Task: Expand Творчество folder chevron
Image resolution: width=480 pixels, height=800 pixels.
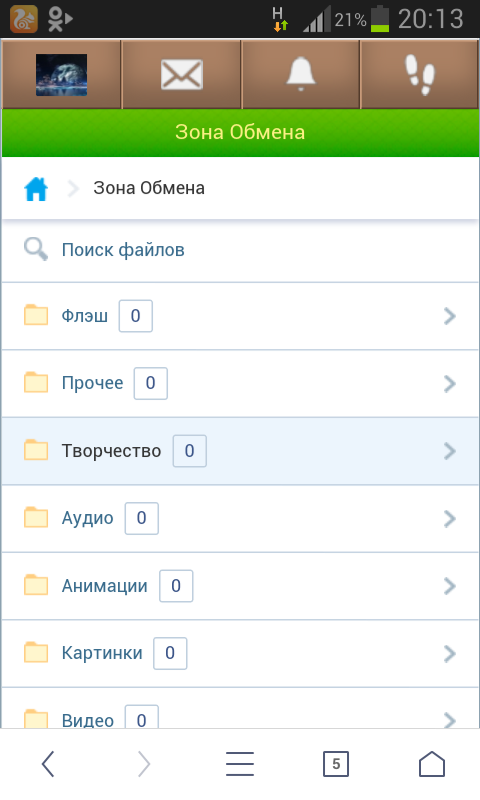Action: click(449, 451)
